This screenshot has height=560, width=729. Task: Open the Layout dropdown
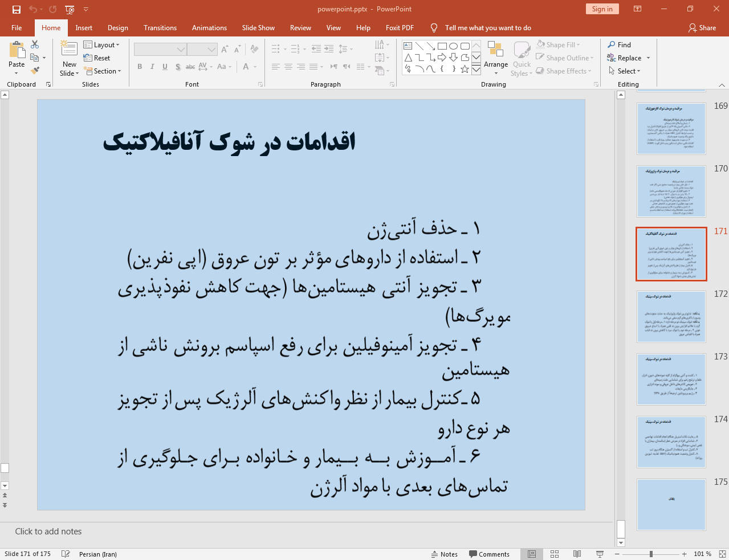[101, 44]
